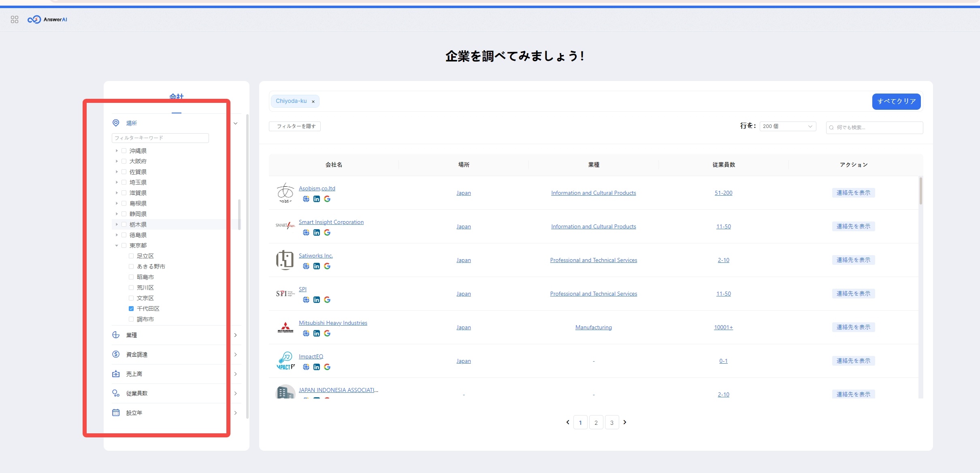980x473 pixels.
Task: Open Mitsubishi Heavy Industries Google icon
Action: [x=327, y=333]
